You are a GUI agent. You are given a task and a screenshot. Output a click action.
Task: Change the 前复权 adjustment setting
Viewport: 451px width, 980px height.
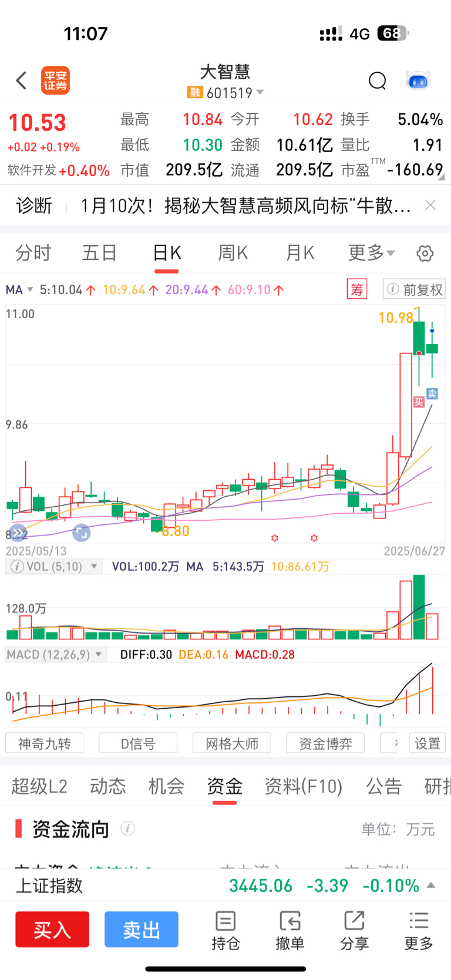click(414, 289)
